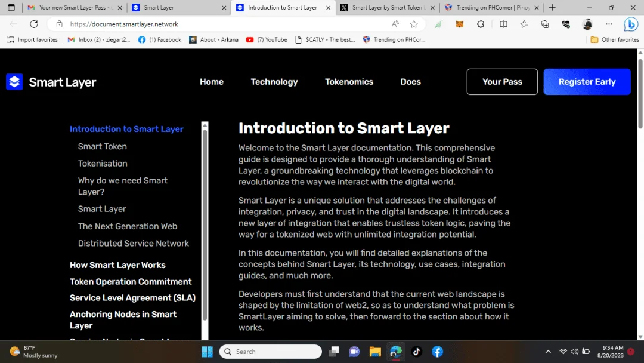Open Settings and more ellipsis
Viewport: 644px width, 363px height.
tap(609, 24)
